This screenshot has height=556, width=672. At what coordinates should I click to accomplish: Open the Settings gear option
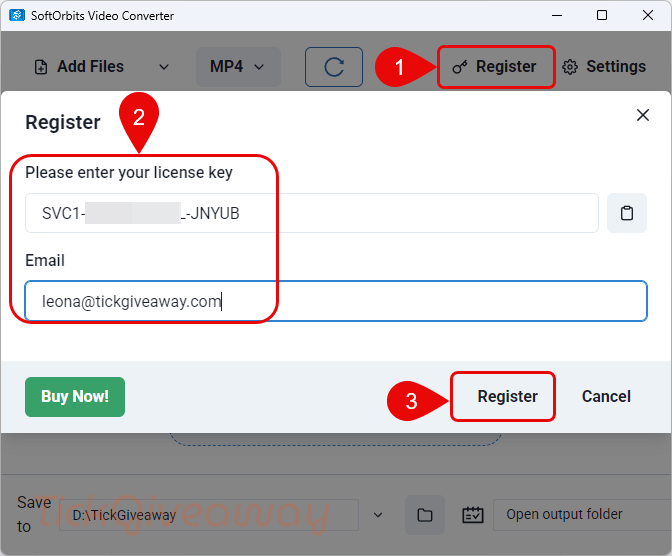click(x=604, y=67)
